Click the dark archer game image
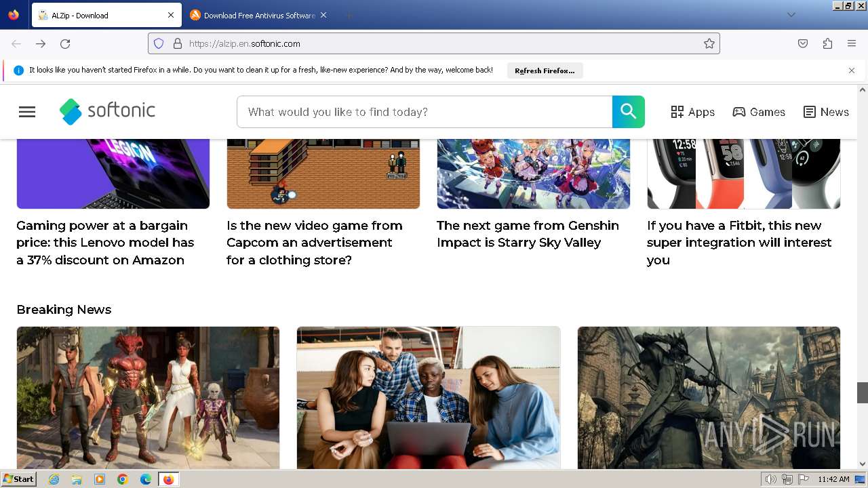Screen dimensions: 868x488 point(709,398)
